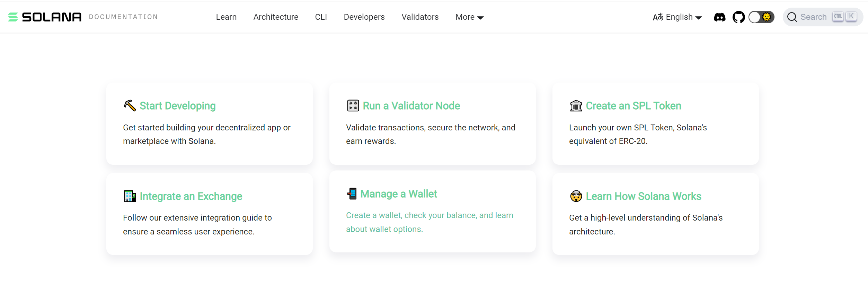Click 'Launch your own SPL Token' description
The height and width of the screenshot is (283, 868).
tap(638, 134)
